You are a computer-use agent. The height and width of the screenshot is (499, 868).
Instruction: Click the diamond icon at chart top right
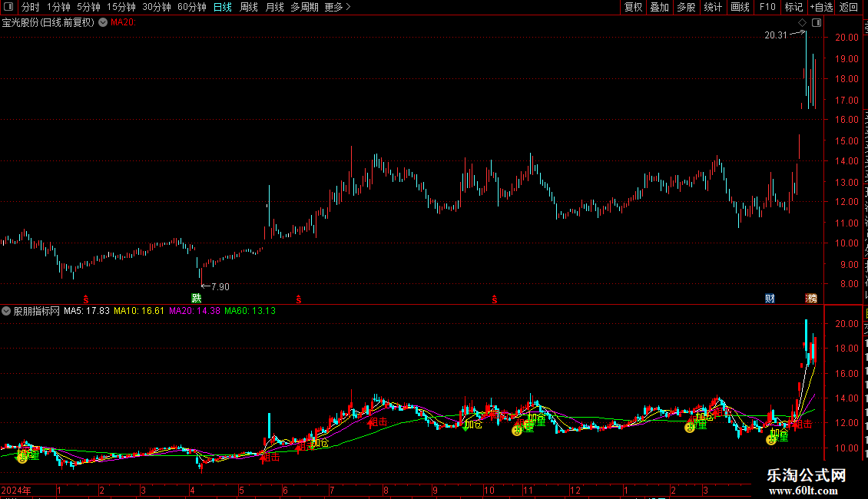[x=802, y=23]
